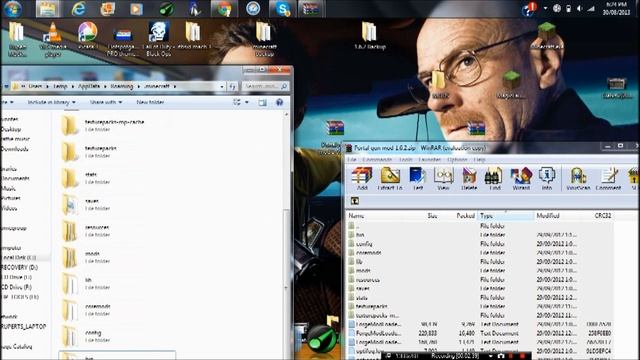The width and height of the screenshot is (640, 360).
Task: Click the taskbar clock
Action: 616,9
